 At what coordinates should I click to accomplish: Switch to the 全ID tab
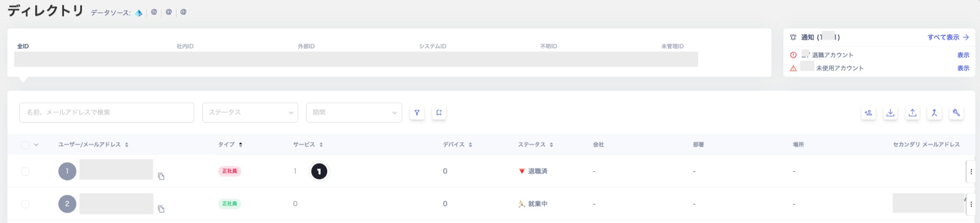coord(23,46)
